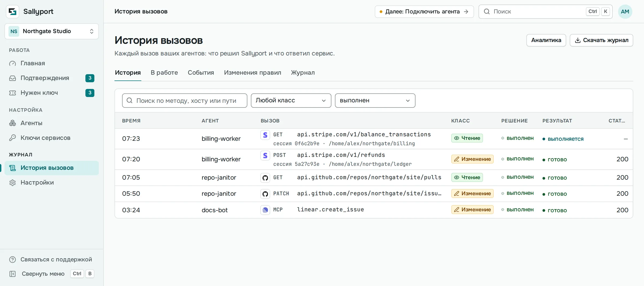
Task: Click Далее: Подключить агента button
Action: coord(424,12)
